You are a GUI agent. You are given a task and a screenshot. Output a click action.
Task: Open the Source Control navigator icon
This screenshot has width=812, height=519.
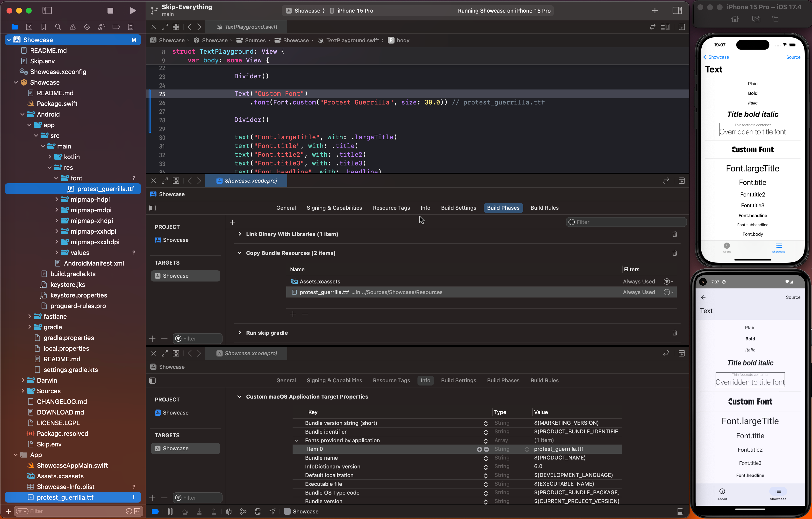(x=29, y=27)
